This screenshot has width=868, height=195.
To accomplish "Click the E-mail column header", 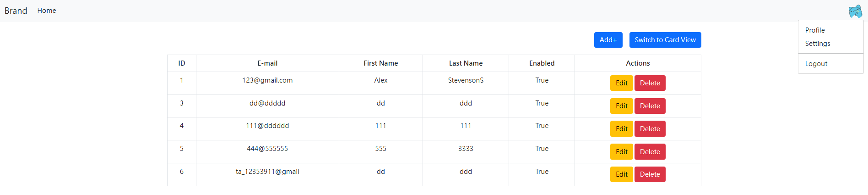I will click(267, 63).
